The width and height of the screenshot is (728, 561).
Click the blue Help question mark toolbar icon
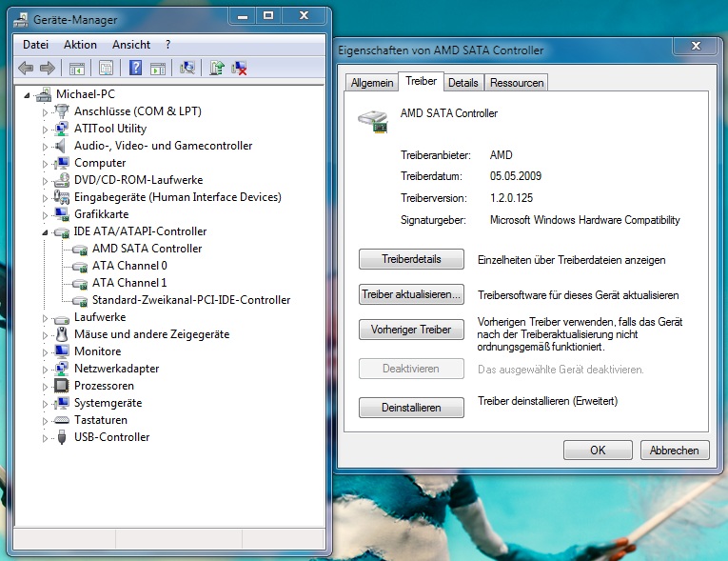coord(135,68)
